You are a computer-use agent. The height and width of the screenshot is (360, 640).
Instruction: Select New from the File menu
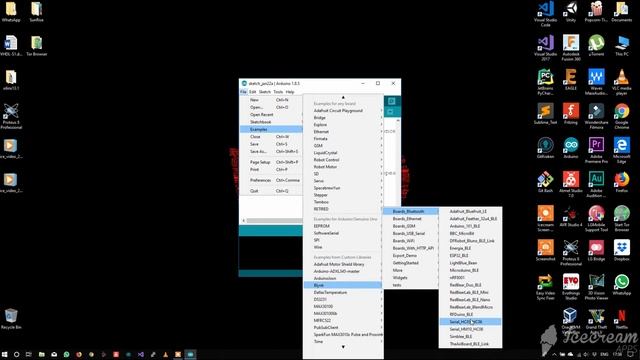click(271, 100)
